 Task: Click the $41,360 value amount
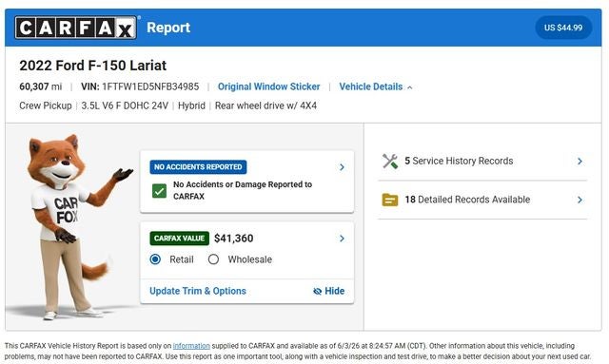pos(234,239)
